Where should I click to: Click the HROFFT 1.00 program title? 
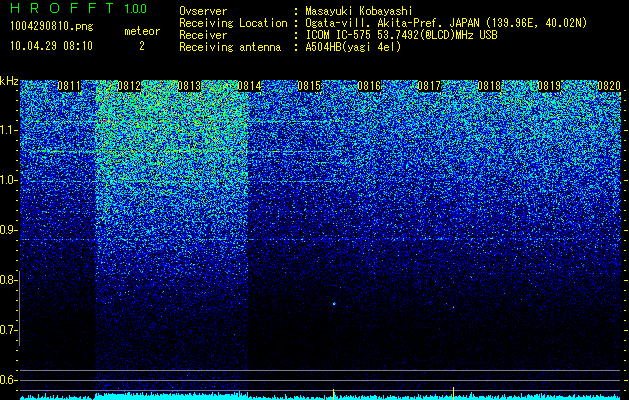(79, 8)
